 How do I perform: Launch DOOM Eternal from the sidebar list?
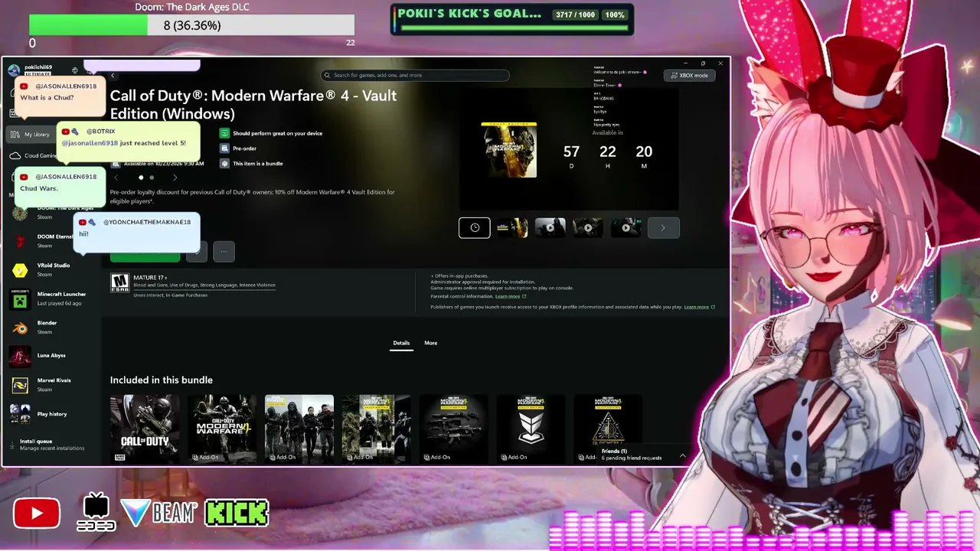click(x=51, y=241)
